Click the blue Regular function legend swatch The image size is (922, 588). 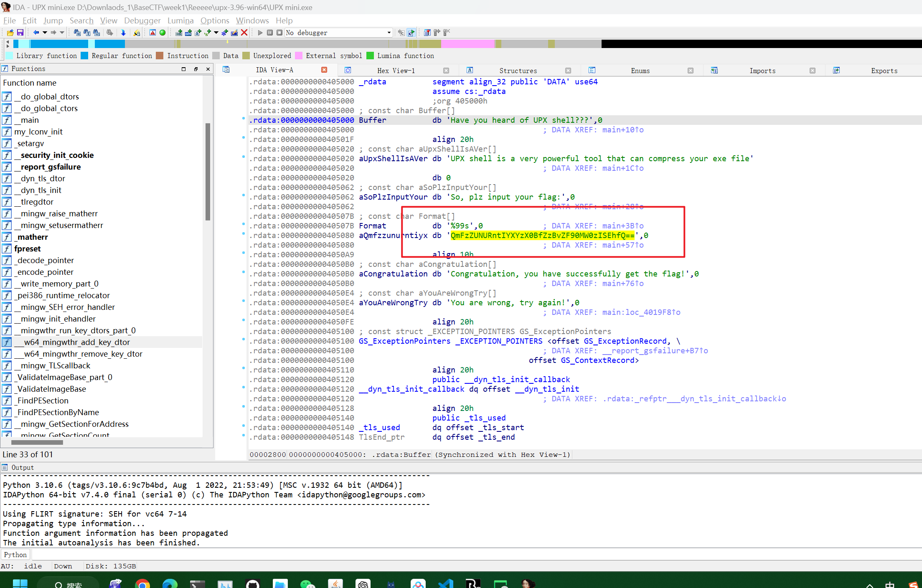click(84, 56)
